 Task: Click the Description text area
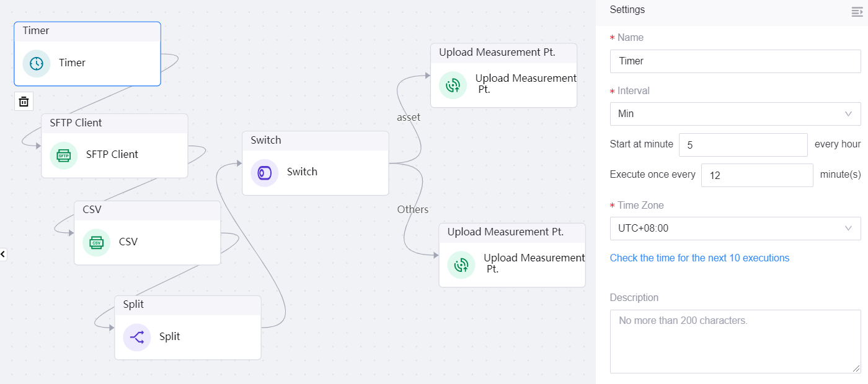pos(735,341)
